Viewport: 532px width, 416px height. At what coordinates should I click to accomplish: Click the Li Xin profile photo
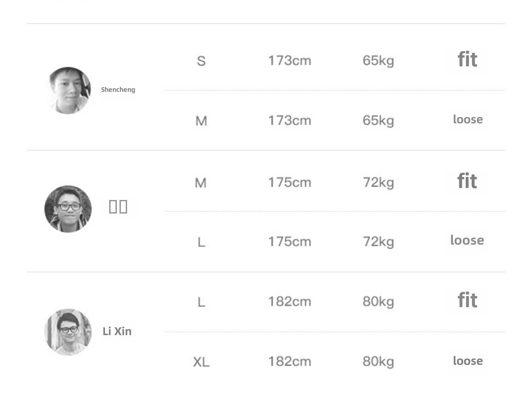point(68,332)
